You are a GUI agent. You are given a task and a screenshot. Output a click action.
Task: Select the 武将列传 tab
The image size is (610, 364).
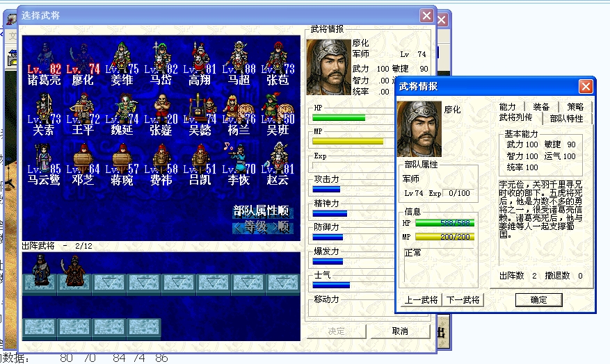coord(515,117)
